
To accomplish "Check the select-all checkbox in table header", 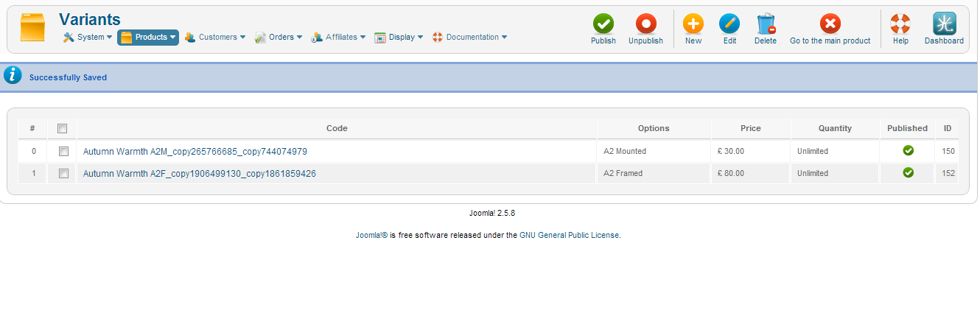I will click(63, 128).
